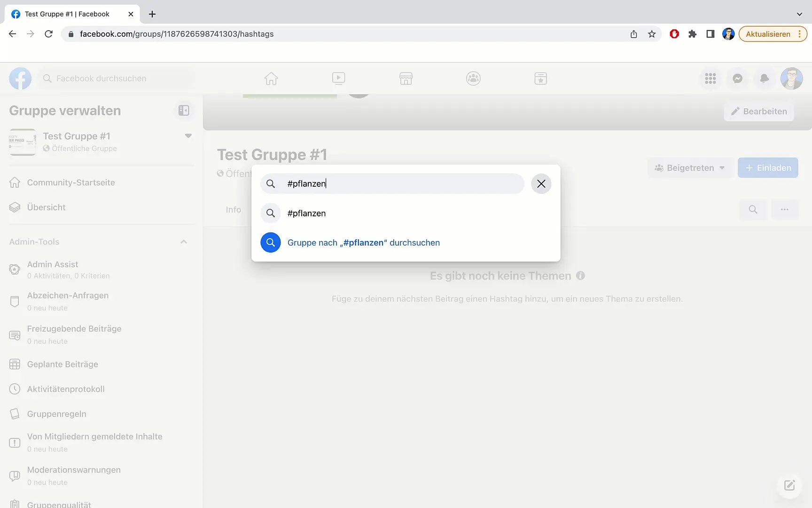Click the new message compose icon
This screenshot has height=508, width=812.
pyautogui.click(x=789, y=485)
